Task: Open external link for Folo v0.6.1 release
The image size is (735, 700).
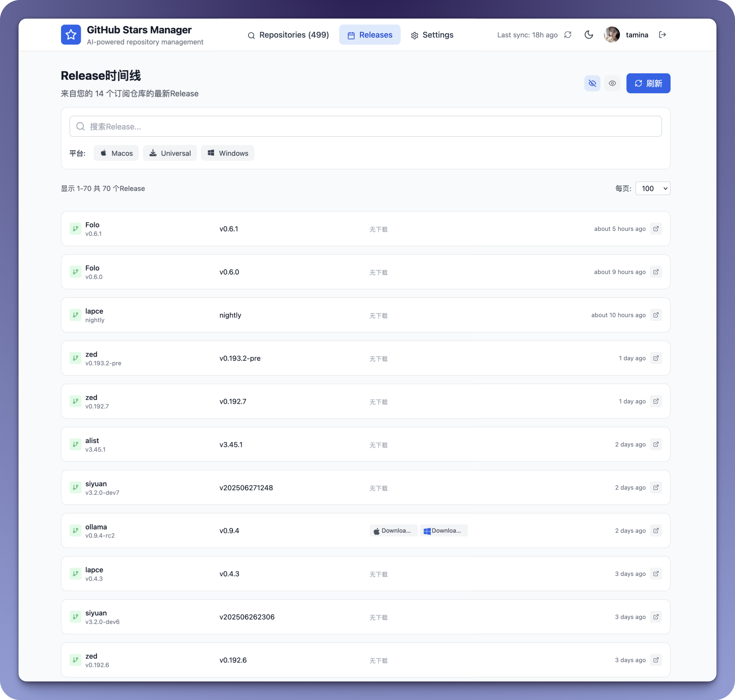Action: (656, 229)
